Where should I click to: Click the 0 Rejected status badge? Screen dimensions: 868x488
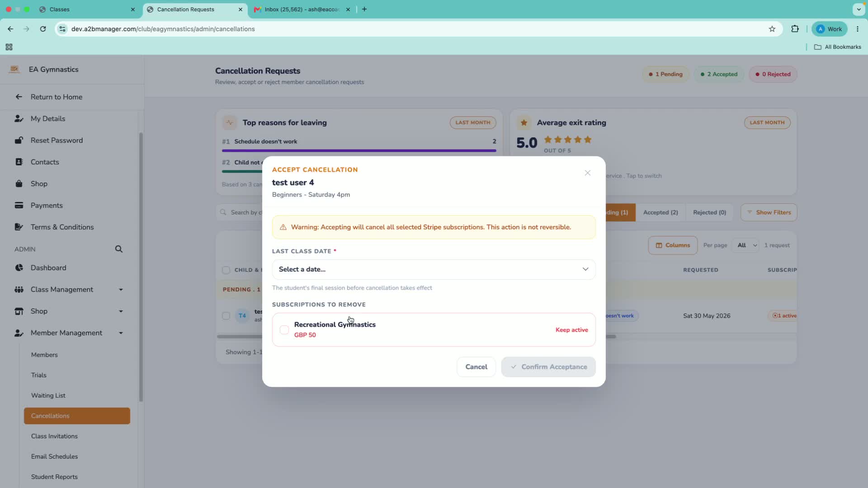point(773,74)
